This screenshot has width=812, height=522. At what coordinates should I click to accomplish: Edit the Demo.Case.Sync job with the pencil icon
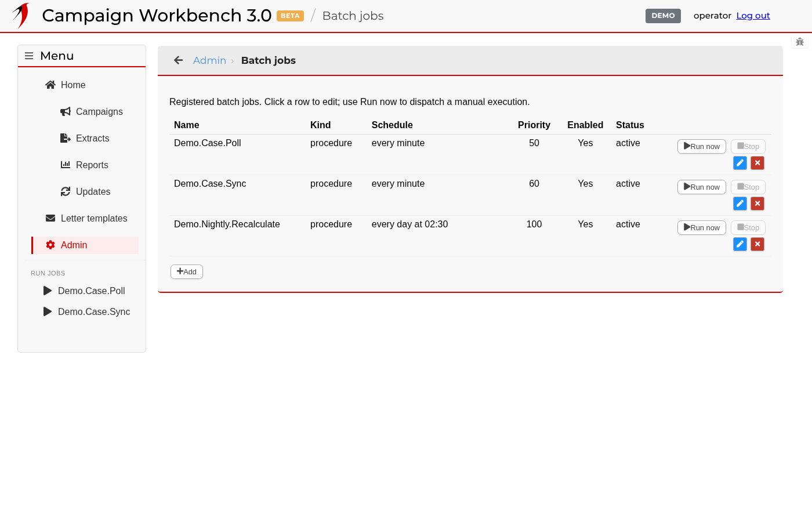pos(740,204)
